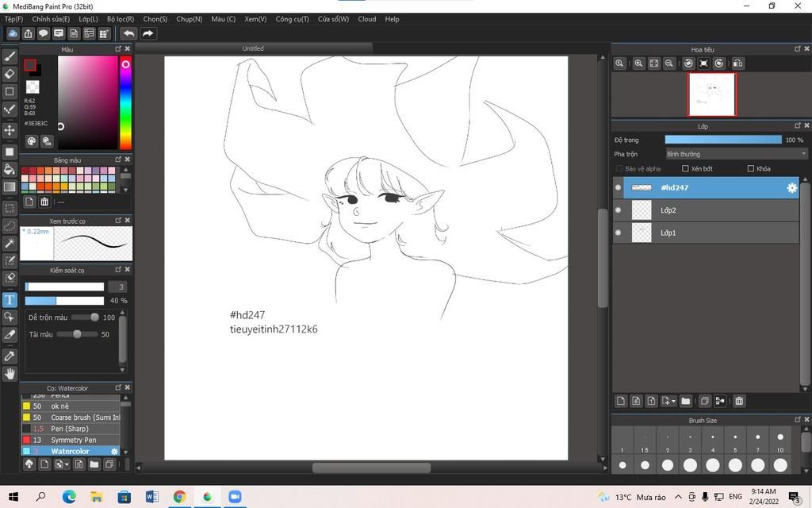
Task: Select the Gradient tool
Action: point(10,187)
